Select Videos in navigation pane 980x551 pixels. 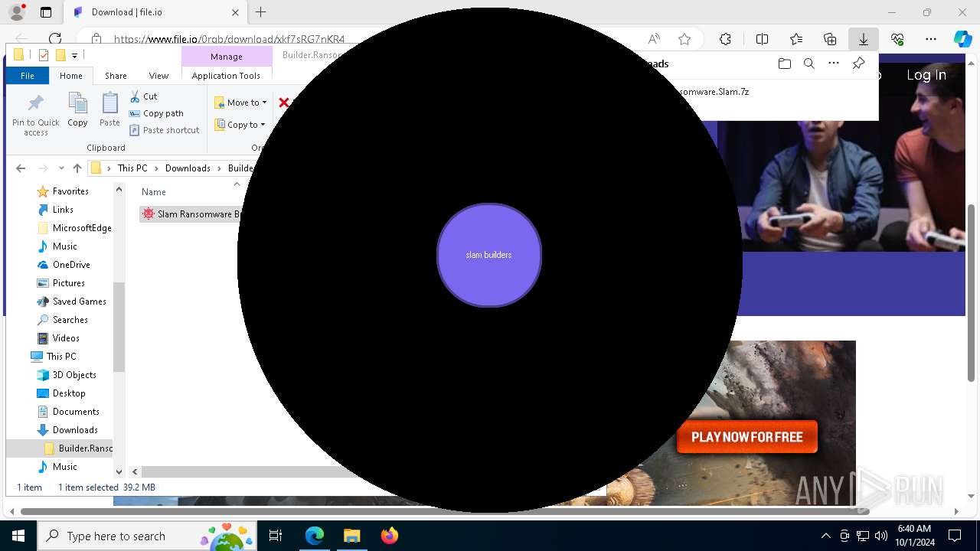(x=66, y=338)
